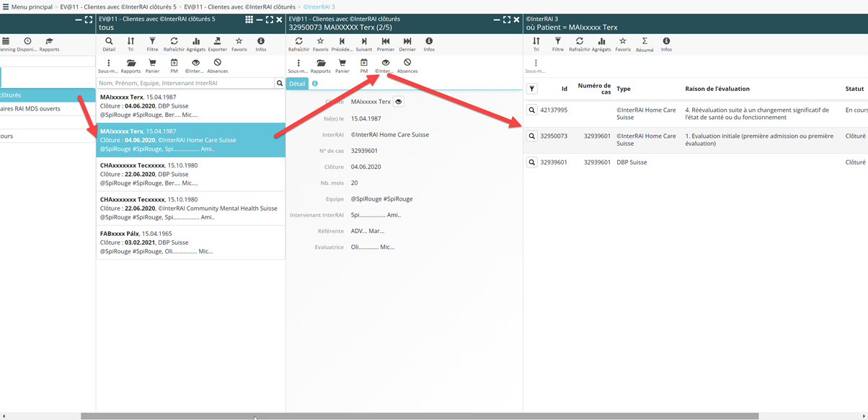Open Sous-menu dots in the detail panel

coord(298,64)
